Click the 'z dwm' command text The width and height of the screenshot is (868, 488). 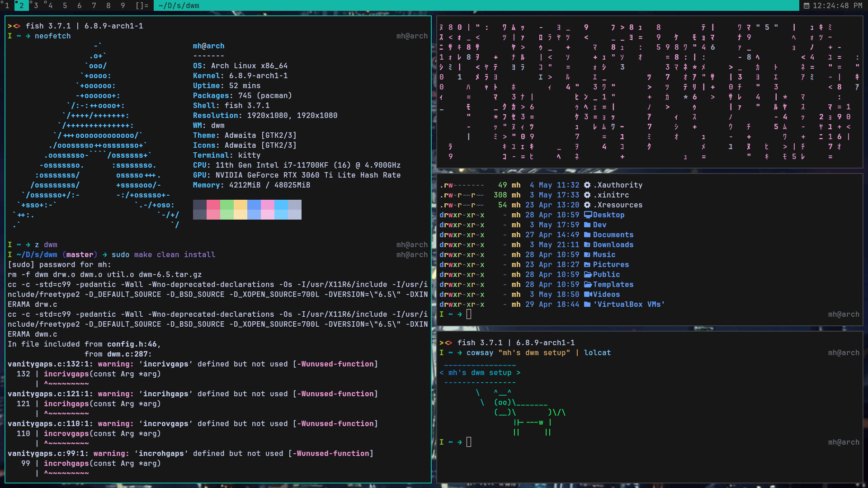point(46,244)
